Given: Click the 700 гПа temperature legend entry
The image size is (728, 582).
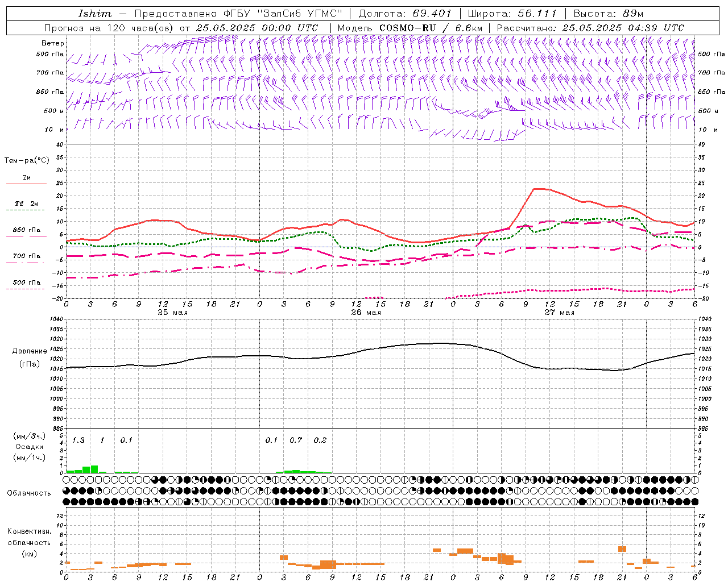Looking at the screenshot, I should 27,256.
